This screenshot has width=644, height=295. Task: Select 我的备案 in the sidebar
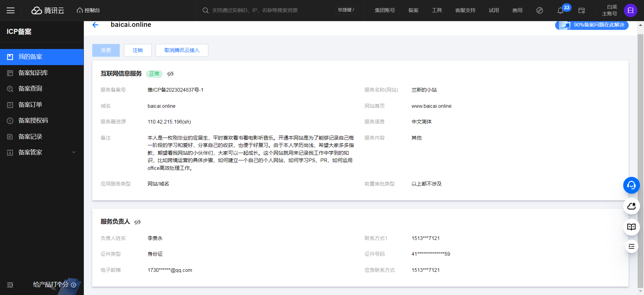point(42,57)
